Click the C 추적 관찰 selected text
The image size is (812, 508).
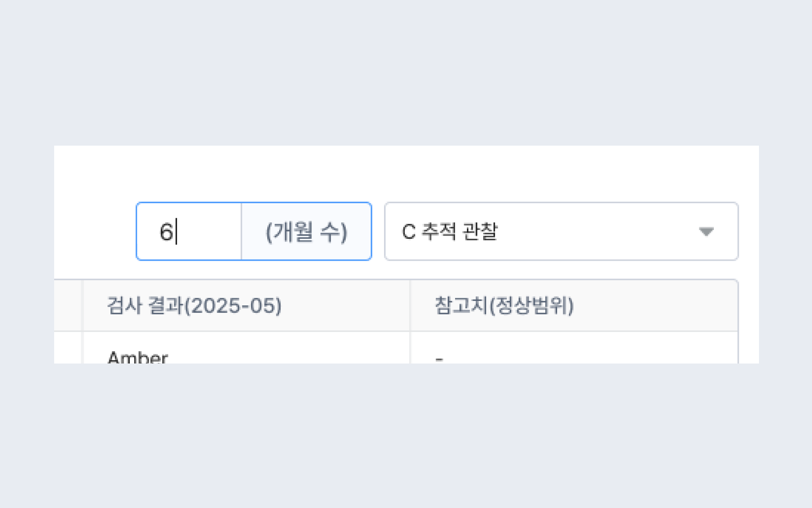[449, 231]
